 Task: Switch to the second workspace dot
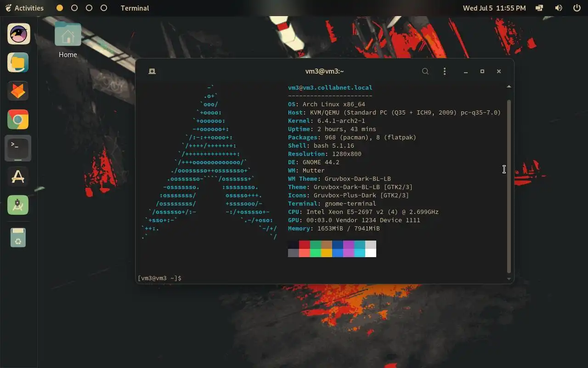[74, 8]
